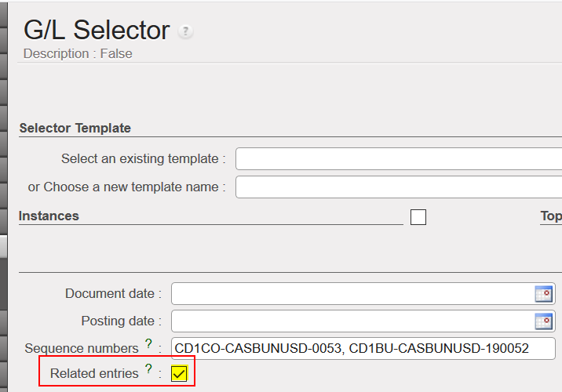
Task: Click the help icon beside G/L Selector title
Action: point(185,32)
